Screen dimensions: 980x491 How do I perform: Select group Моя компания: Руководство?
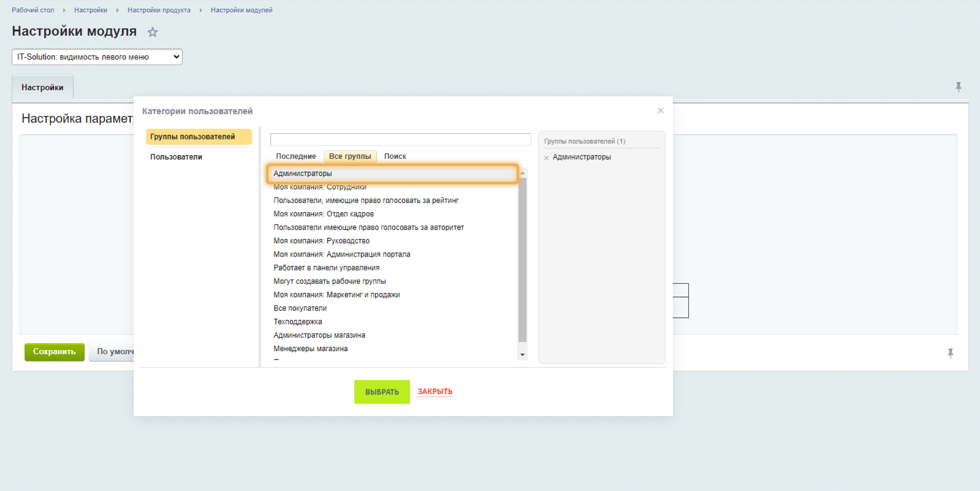click(x=321, y=241)
